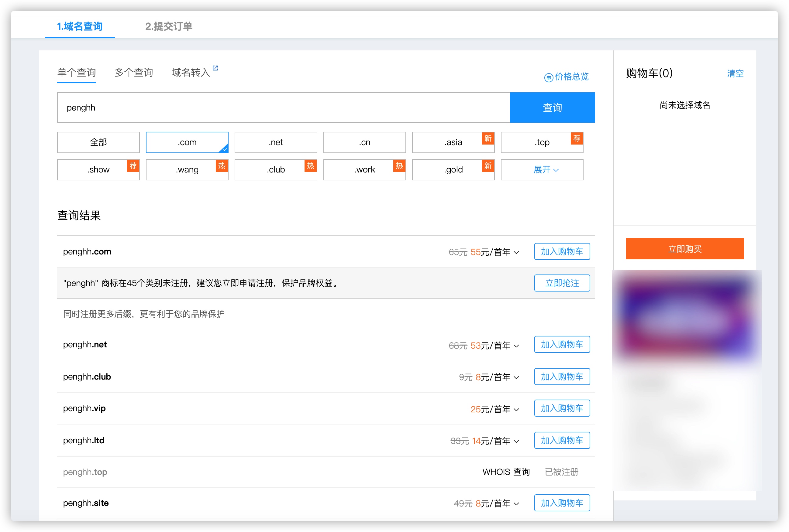Click the 热 badge on .wang
This screenshot has height=532, width=789.
[x=222, y=165]
